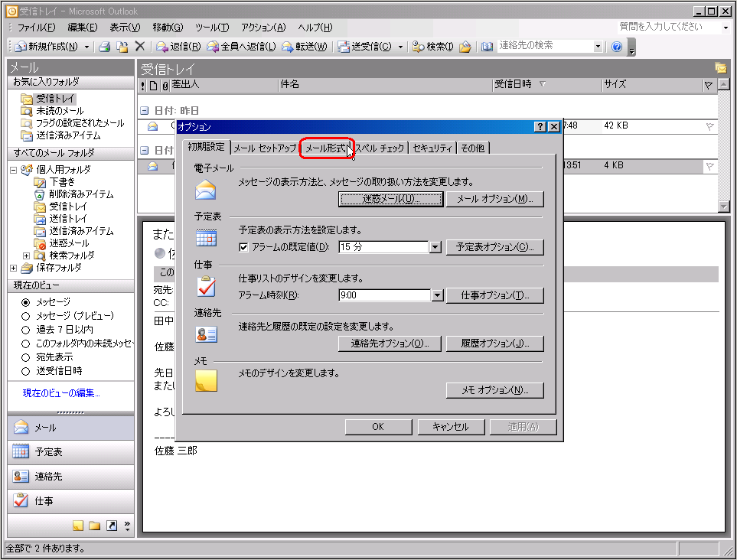Click the address book toolbar icon
Image resolution: width=737 pixels, height=560 pixels.
[x=487, y=47]
